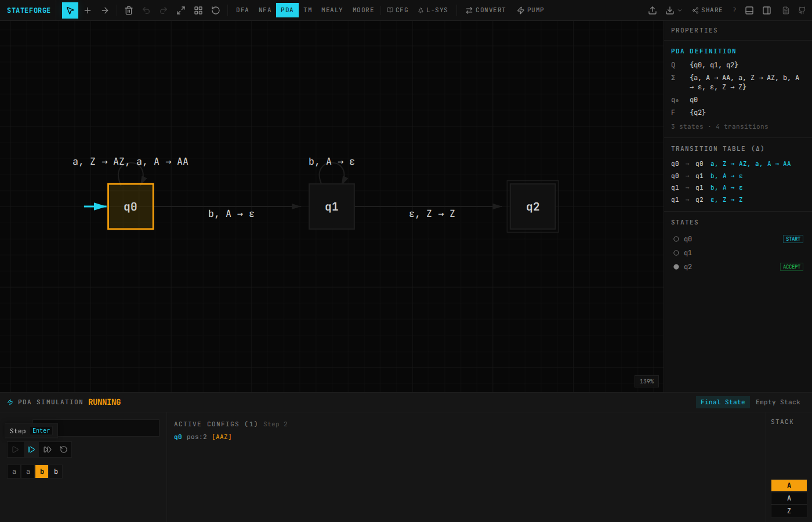The image size is (812, 522).
Task: Click the undo icon
Action: tap(146, 10)
